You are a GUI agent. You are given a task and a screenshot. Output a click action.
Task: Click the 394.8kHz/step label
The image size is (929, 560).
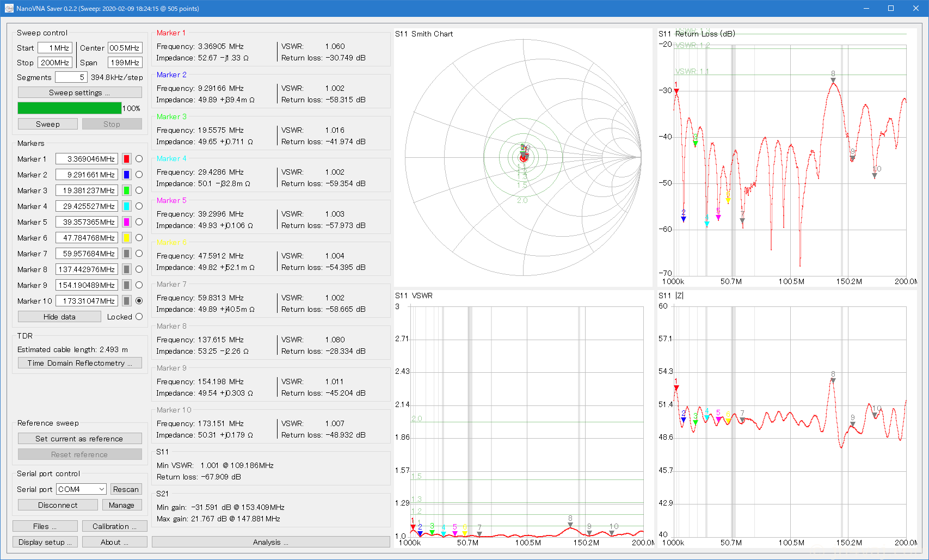coord(117,77)
